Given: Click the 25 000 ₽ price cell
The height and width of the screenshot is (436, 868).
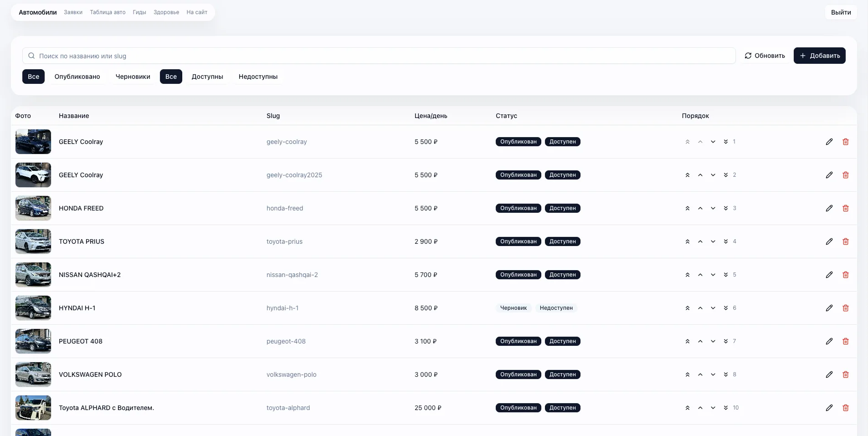Looking at the screenshot, I should point(428,408).
